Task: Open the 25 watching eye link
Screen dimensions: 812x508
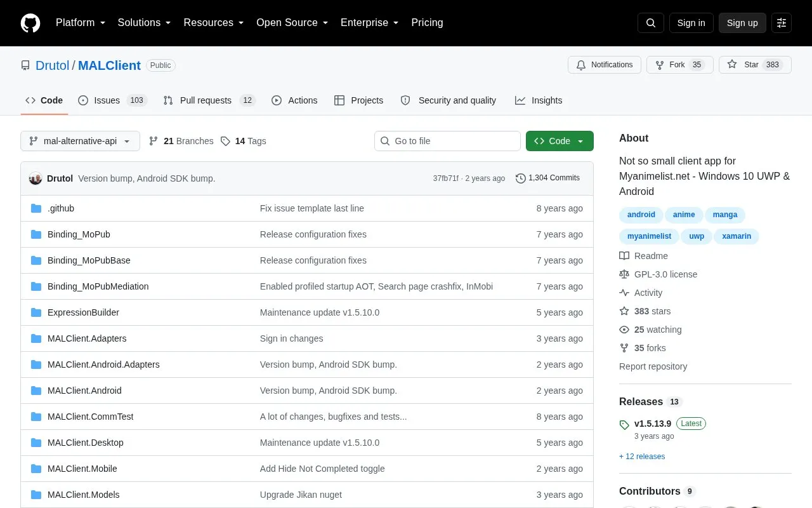Action: (650, 330)
